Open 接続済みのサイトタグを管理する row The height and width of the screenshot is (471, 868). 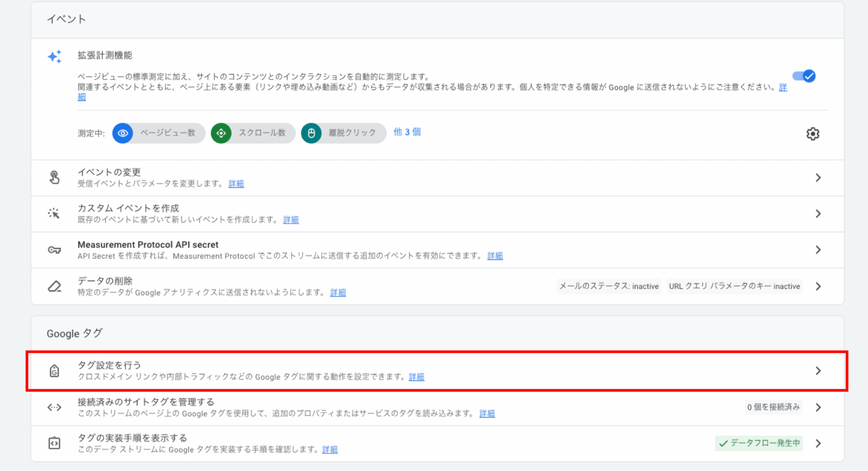point(437,408)
